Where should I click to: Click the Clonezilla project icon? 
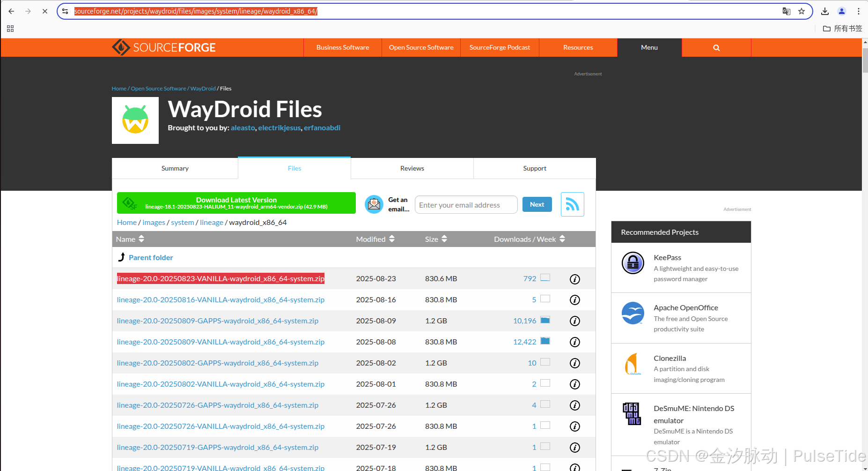point(633,364)
